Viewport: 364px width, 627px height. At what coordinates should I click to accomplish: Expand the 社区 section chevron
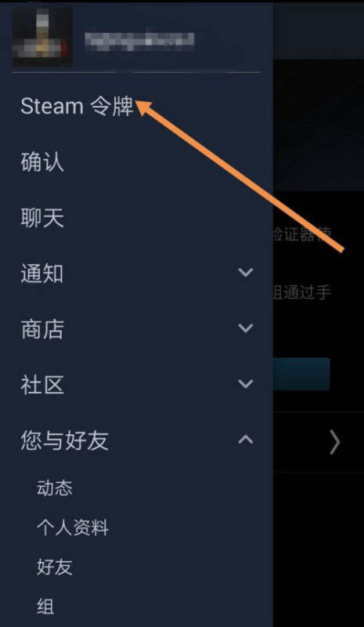click(246, 384)
